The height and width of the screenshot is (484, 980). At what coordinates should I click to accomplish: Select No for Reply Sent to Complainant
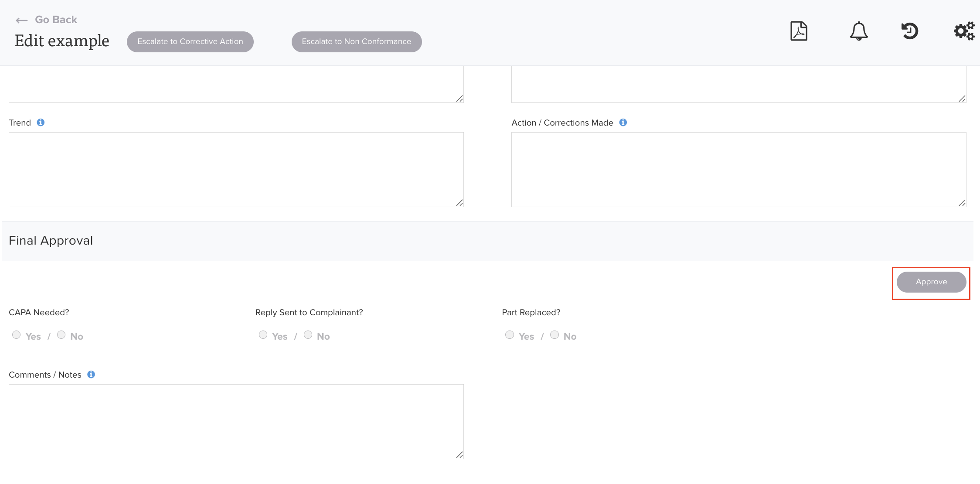(308, 335)
